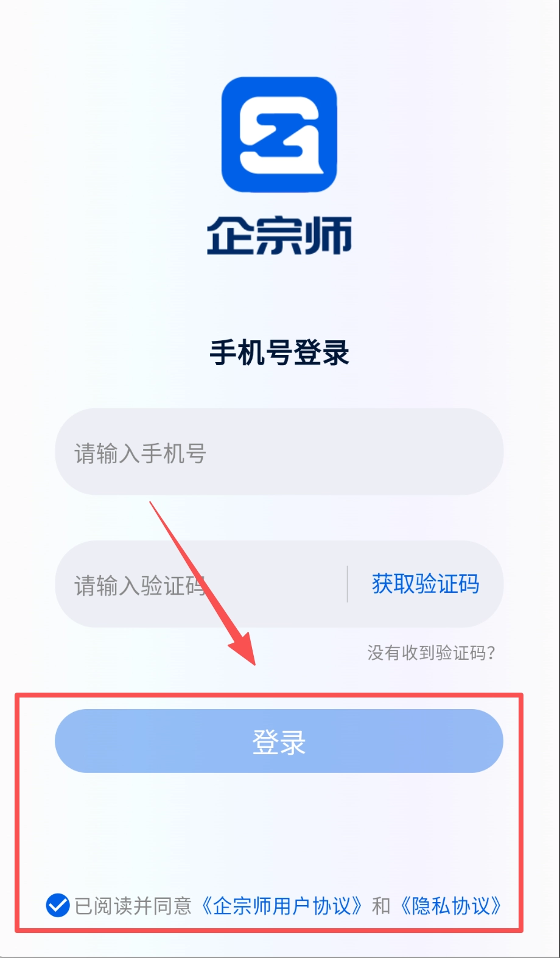
Task: Focus the 请输入手机号 phone number field
Action: [279, 452]
